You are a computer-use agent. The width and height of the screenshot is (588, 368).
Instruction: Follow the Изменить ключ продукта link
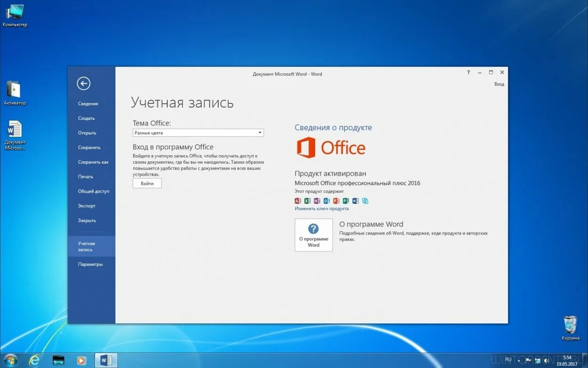click(x=322, y=209)
